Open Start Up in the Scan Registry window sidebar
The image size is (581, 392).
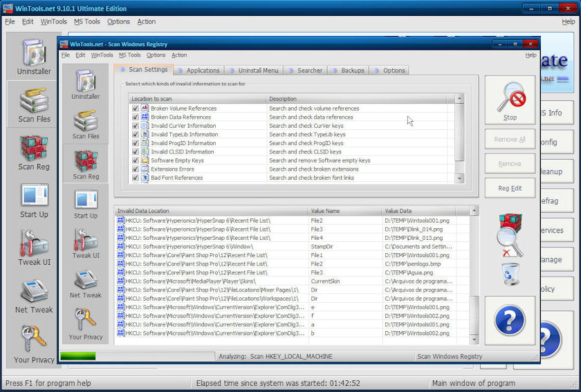(86, 204)
